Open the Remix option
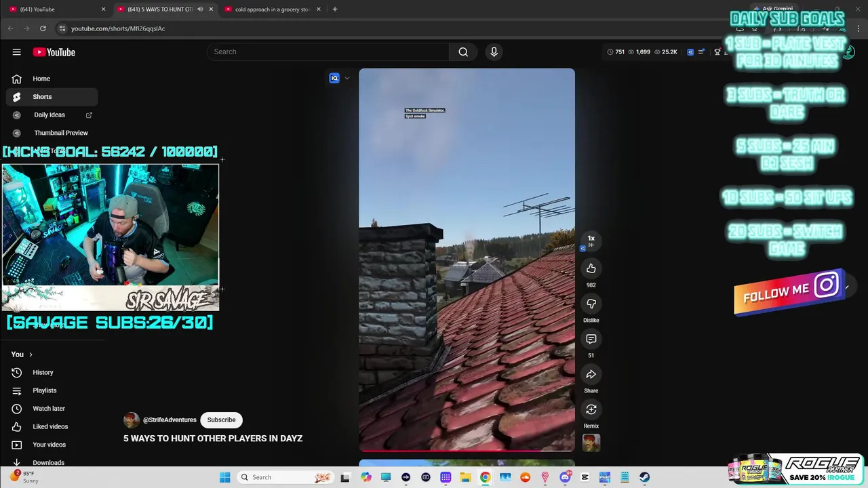868x488 pixels. [x=591, y=409]
